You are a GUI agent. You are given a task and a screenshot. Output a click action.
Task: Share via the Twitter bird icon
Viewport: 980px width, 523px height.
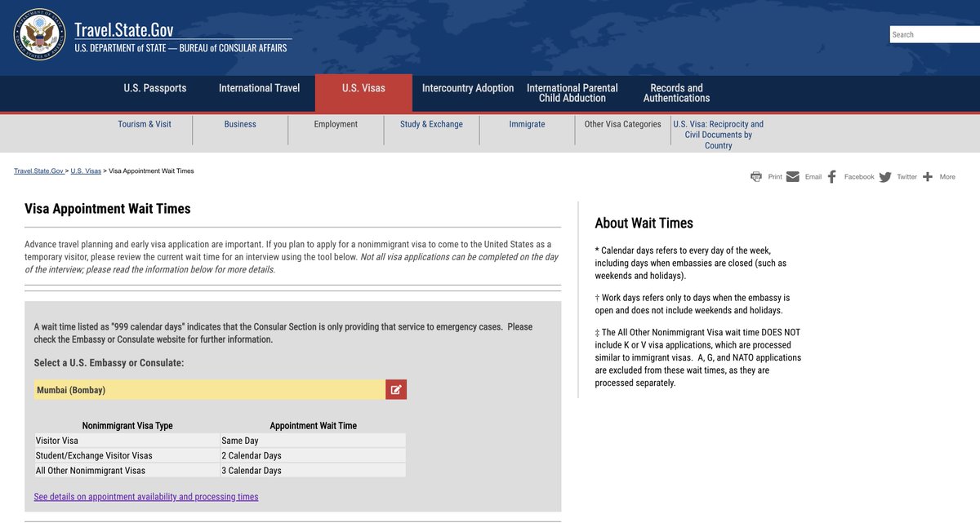tap(885, 176)
